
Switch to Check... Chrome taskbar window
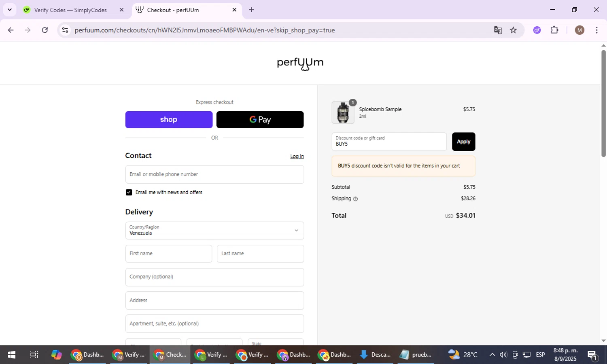coord(170,355)
